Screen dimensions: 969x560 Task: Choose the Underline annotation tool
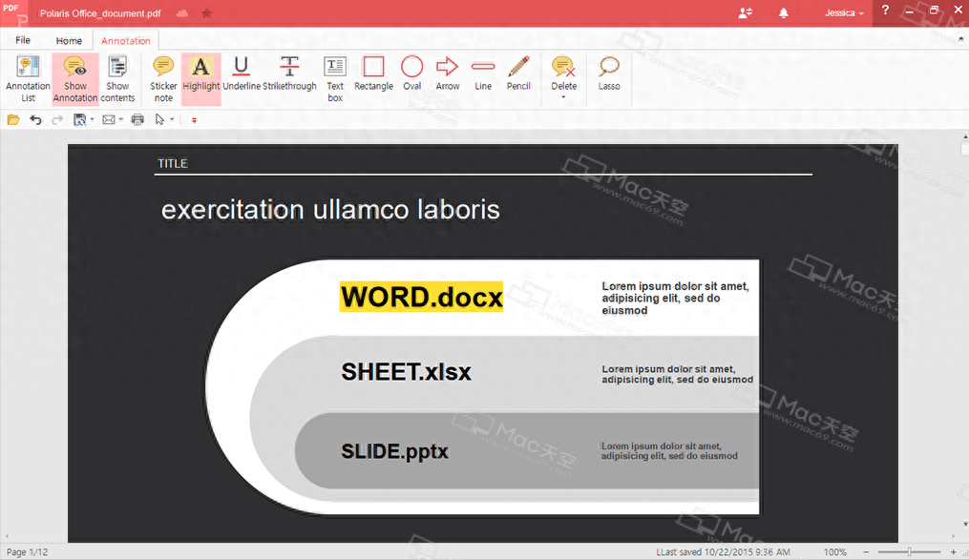[241, 77]
